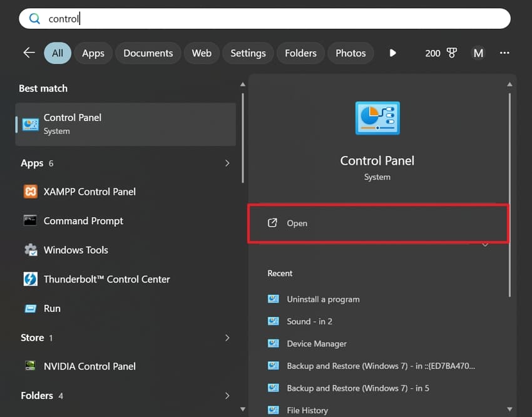Click Control Panel icon in best match
Screen dimensions: 532x417
coord(31,125)
